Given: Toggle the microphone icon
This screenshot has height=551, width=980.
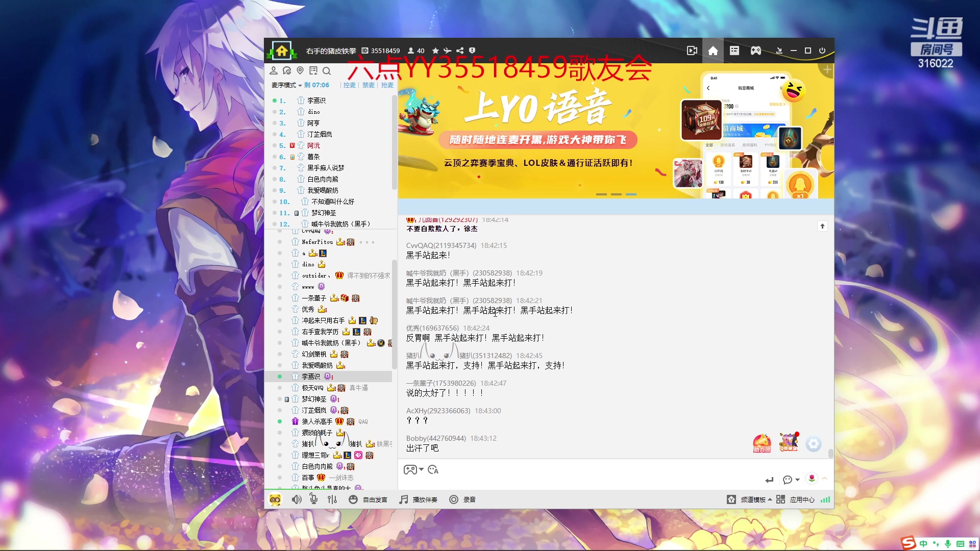Looking at the screenshot, I should [x=314, y=499].
